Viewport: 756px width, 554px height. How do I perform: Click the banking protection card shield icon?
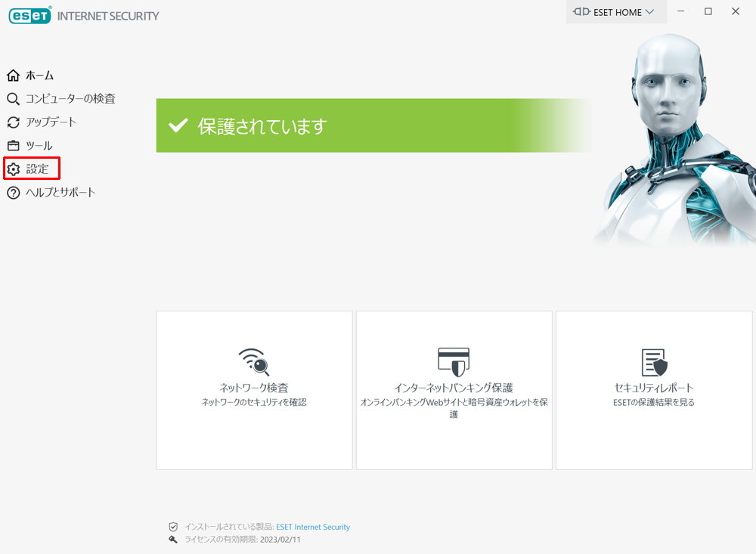point(454,361)
